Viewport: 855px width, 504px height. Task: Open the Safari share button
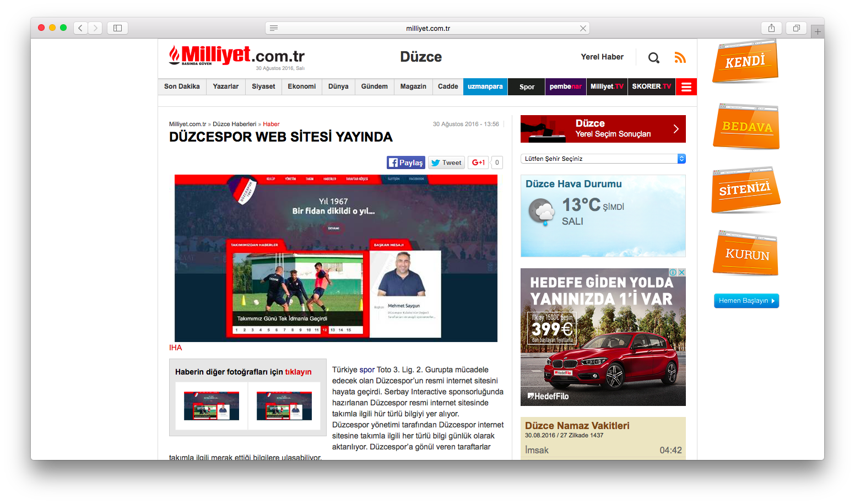(x=771, y=28)
